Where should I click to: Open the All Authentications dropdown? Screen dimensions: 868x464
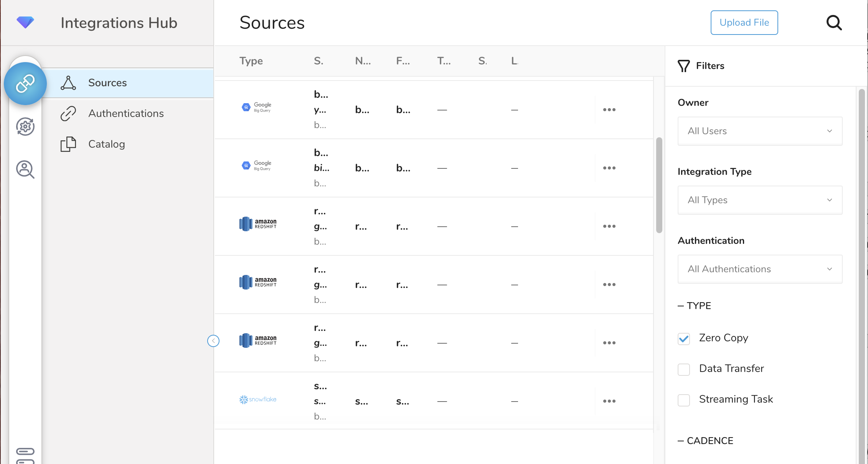[x=760, y=269]
